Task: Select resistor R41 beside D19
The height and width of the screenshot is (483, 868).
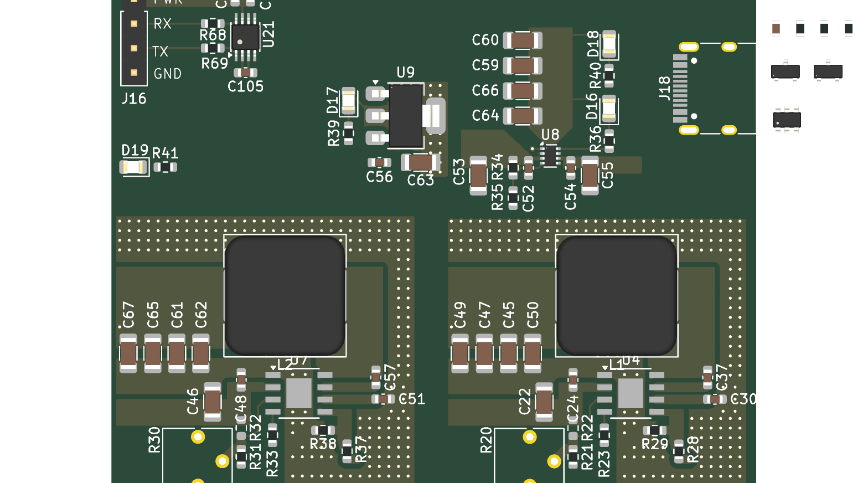Action: (165, 167)
